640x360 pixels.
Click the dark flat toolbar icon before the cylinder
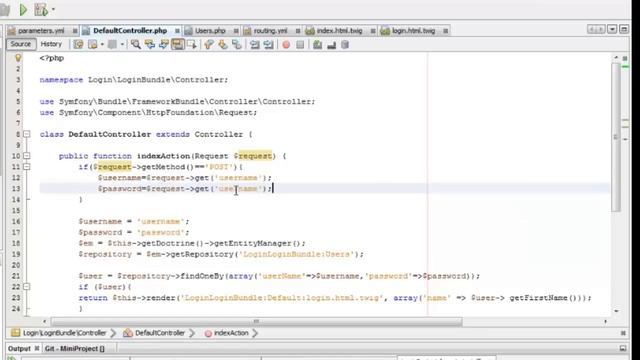pyautogui.click(x=331, y=45)
